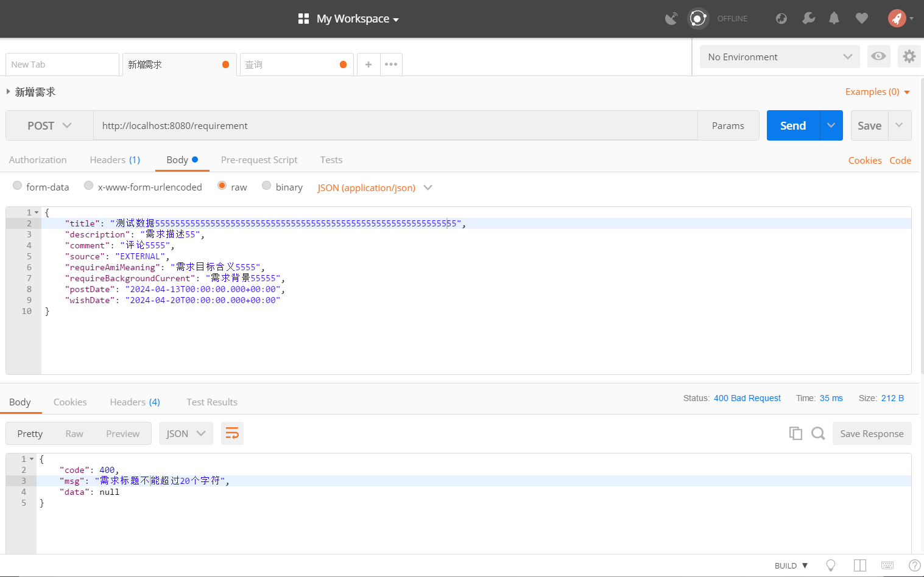Open the POST method dropdown
Image resolution: width=924 pixels, height=577 pixels.
click(49, 125)
